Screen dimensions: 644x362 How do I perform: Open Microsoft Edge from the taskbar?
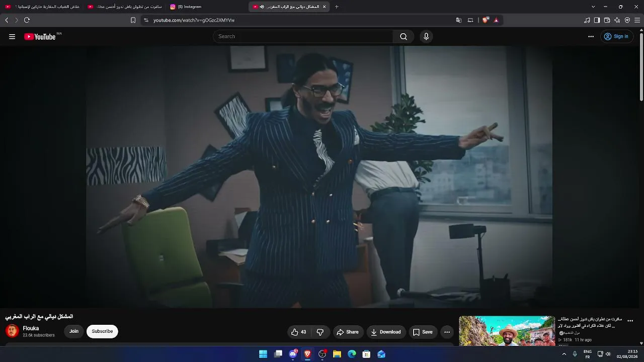(352, 354)
